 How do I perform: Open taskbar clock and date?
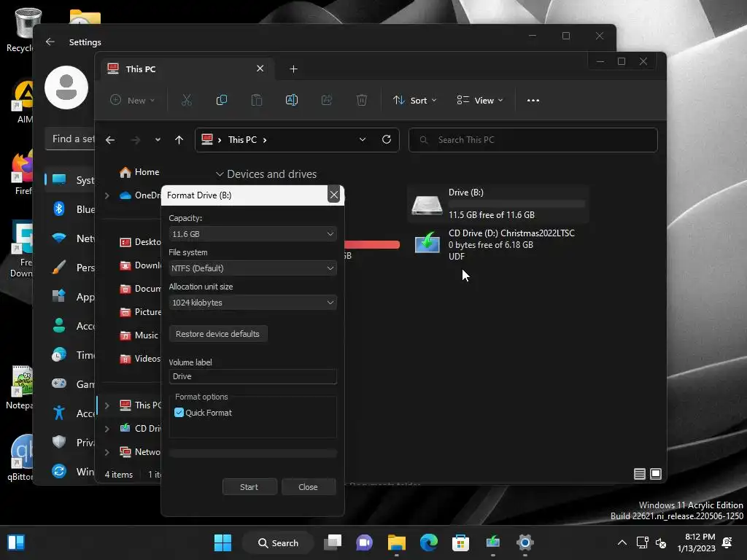(696, 542)
